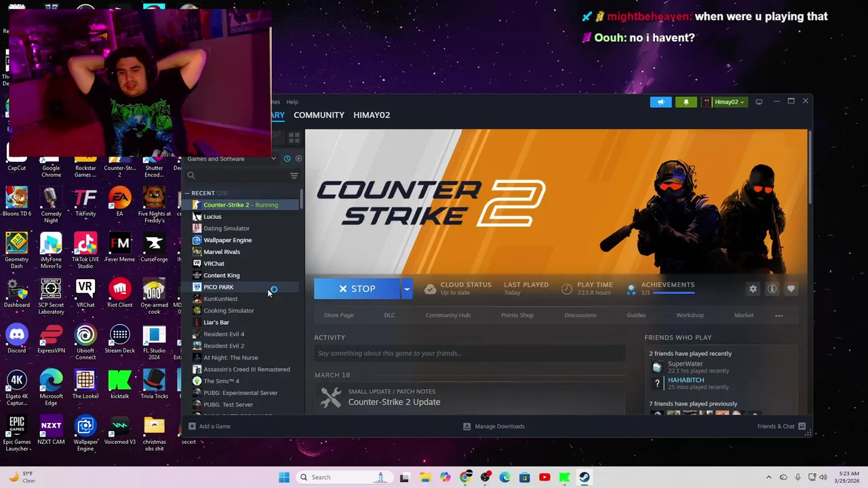
Task: Select Assassin's Creed III Remastered
Action: [241, 369]
